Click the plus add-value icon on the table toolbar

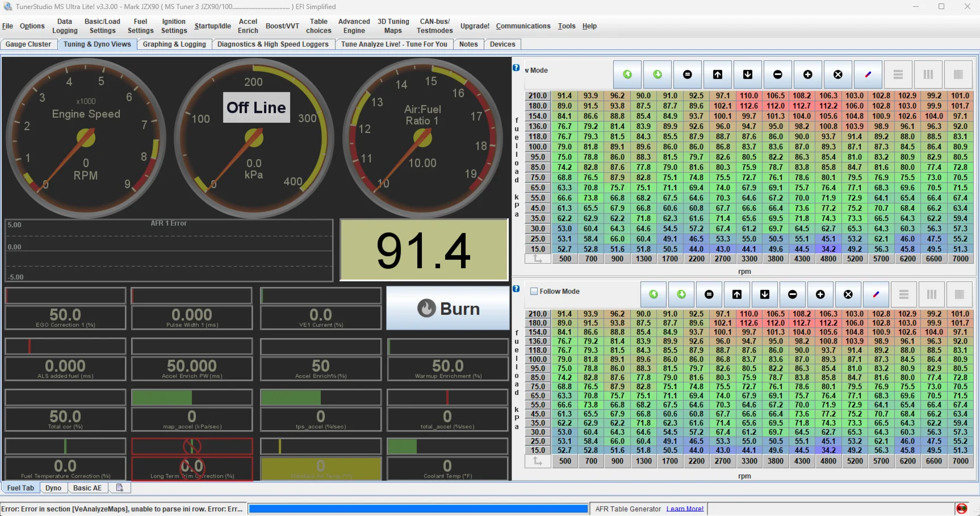(808, 74)
